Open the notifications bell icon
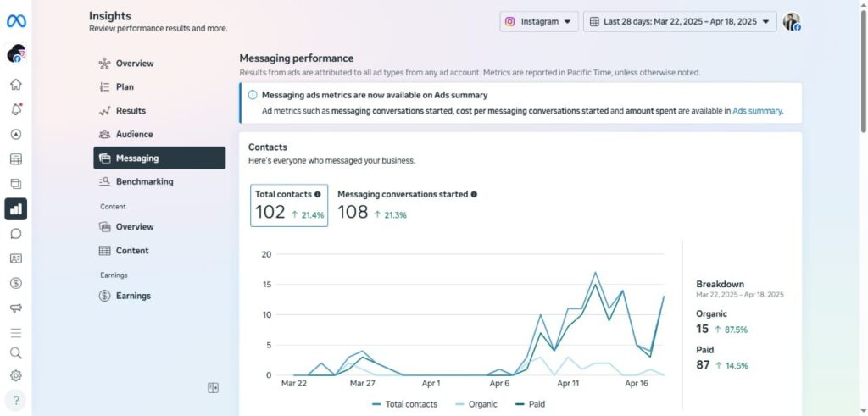868x416 pixels. click(x=16, y=109)
